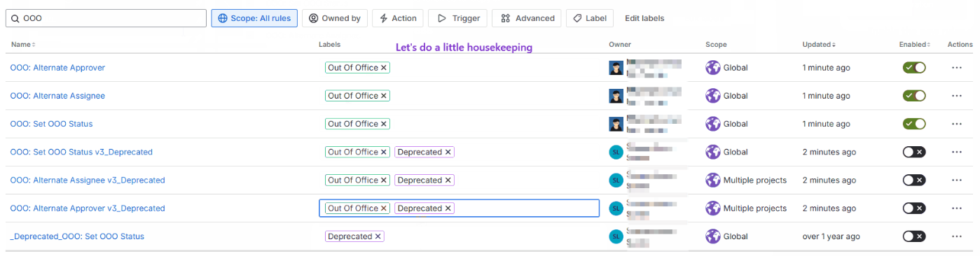Open the Owned by filter dropdown
The height and width of the screenshot is (256, 980).
point(335,18)
